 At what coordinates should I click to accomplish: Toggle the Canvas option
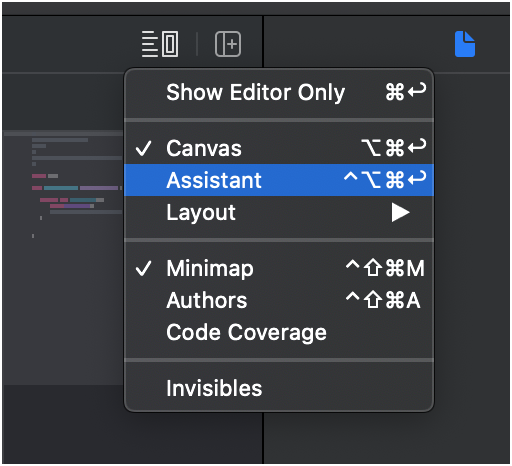click(x=279, y=148)
